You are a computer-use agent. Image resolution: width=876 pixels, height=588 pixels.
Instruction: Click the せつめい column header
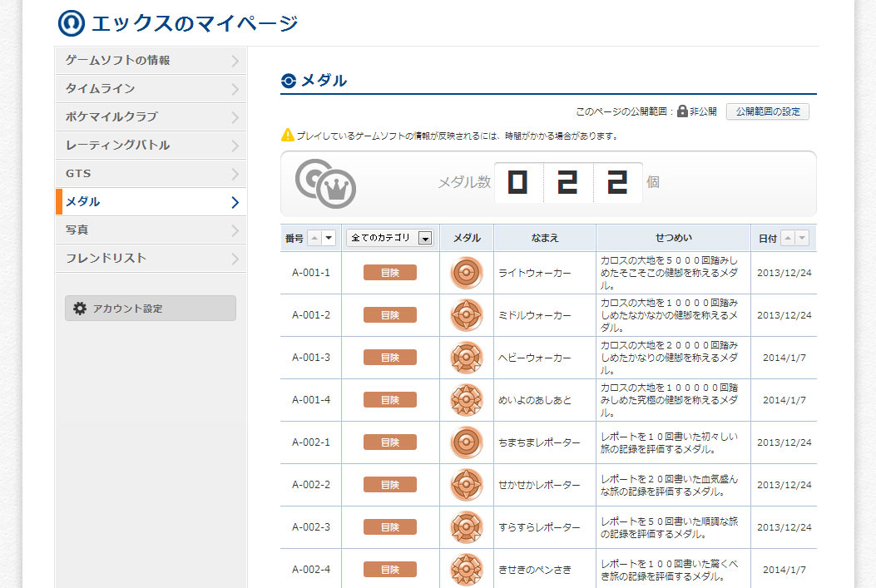tap(673, 238)
